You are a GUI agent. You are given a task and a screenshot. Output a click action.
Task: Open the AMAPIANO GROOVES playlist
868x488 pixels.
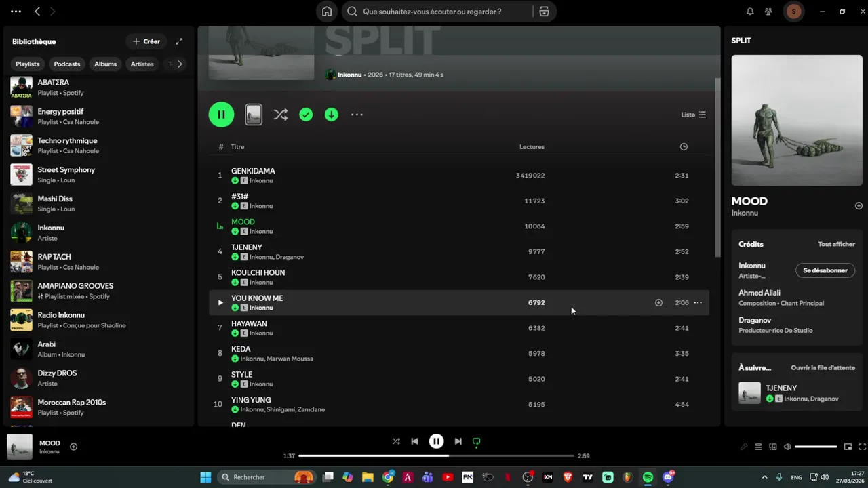99,291
